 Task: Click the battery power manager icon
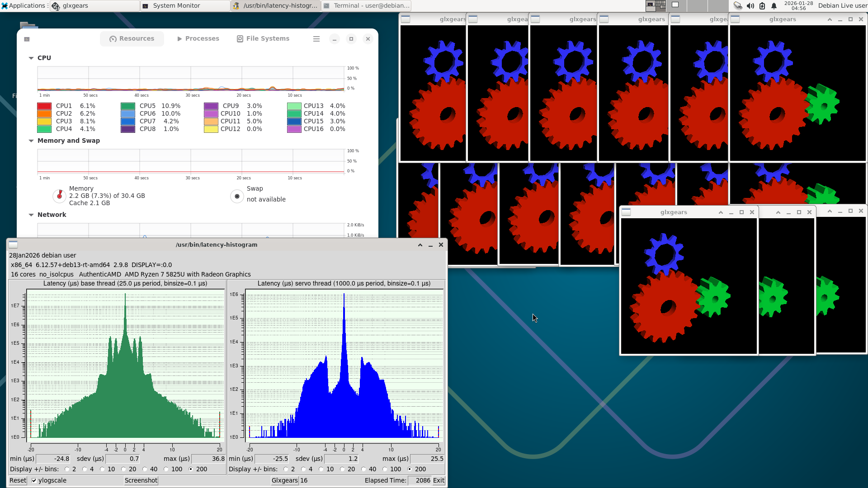762,6
